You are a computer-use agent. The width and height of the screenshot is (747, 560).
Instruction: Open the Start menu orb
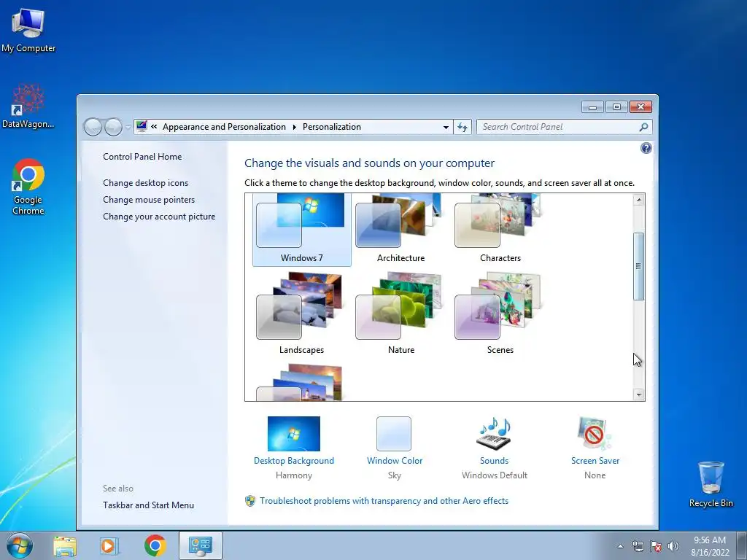[20, 545]
